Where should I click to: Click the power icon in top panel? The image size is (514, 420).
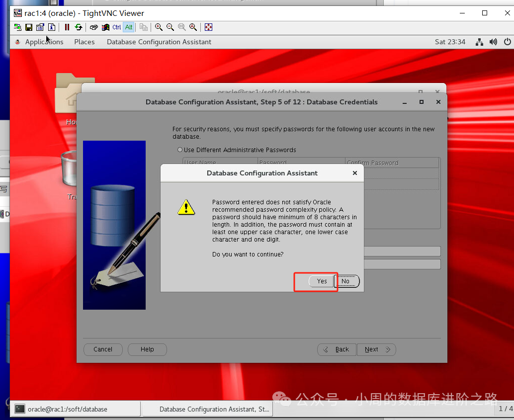(508, 42)
